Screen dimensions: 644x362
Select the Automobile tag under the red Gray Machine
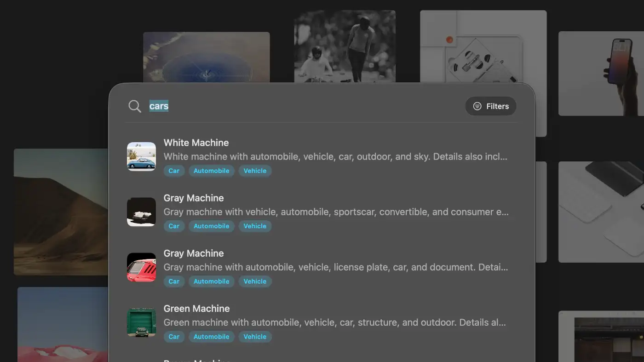click(x=212, y=281)
